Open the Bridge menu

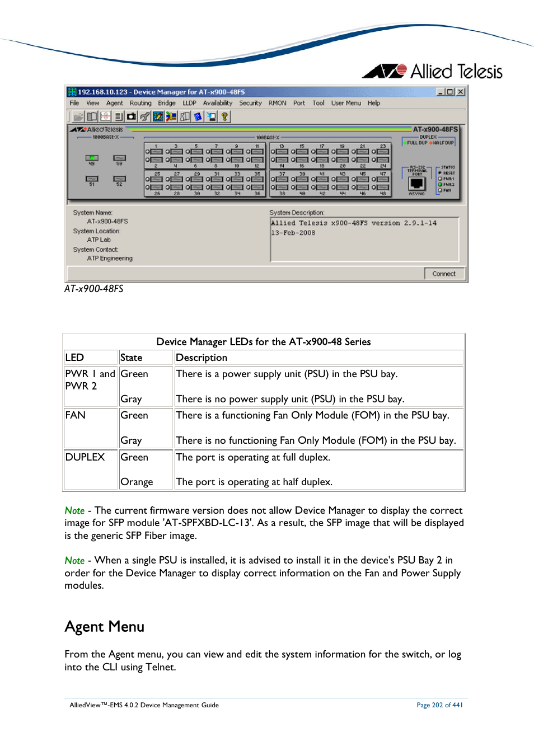(166, 103)
